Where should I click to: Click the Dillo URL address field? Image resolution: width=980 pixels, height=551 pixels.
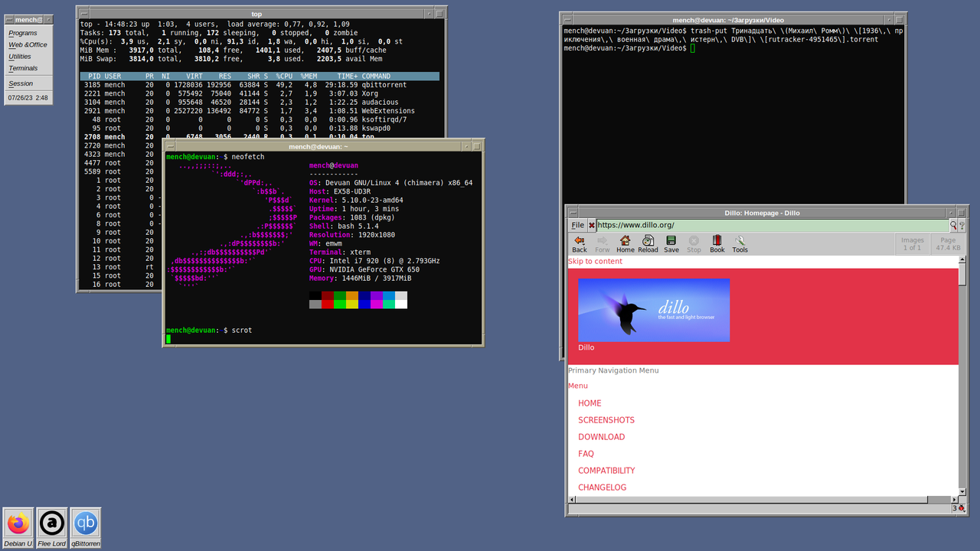(772, 226)
